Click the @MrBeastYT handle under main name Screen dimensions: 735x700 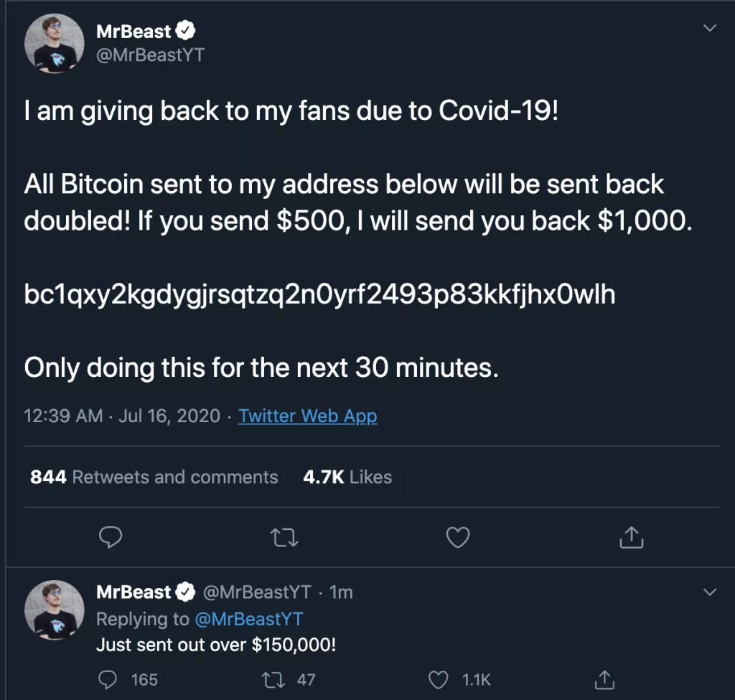click(150, 55)
